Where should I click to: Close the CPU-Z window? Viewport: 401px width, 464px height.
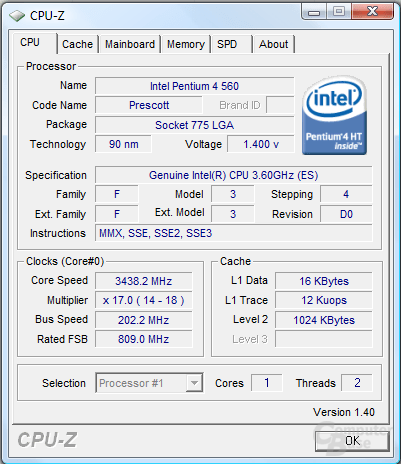[372, 12]
